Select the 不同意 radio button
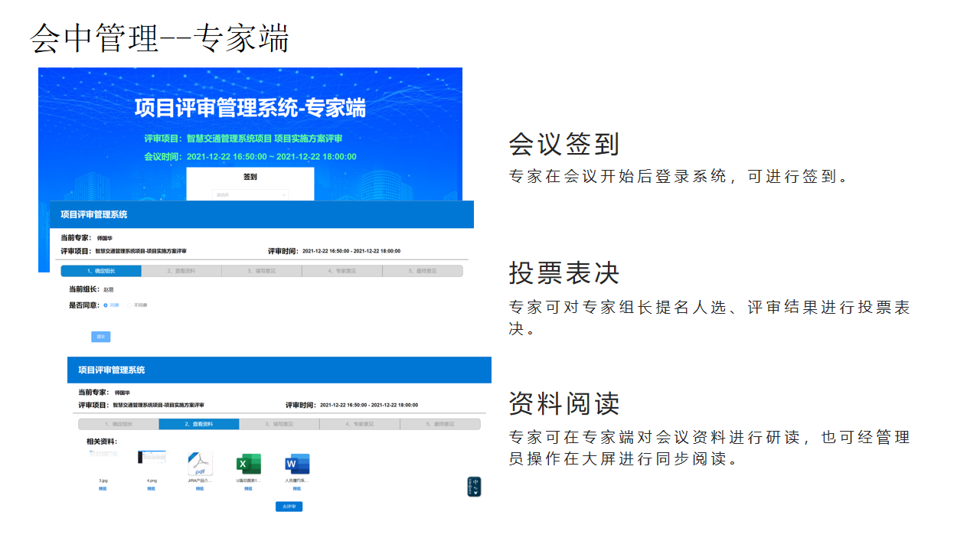Screen dimensions: 980x551 click(x=129, y=305)
